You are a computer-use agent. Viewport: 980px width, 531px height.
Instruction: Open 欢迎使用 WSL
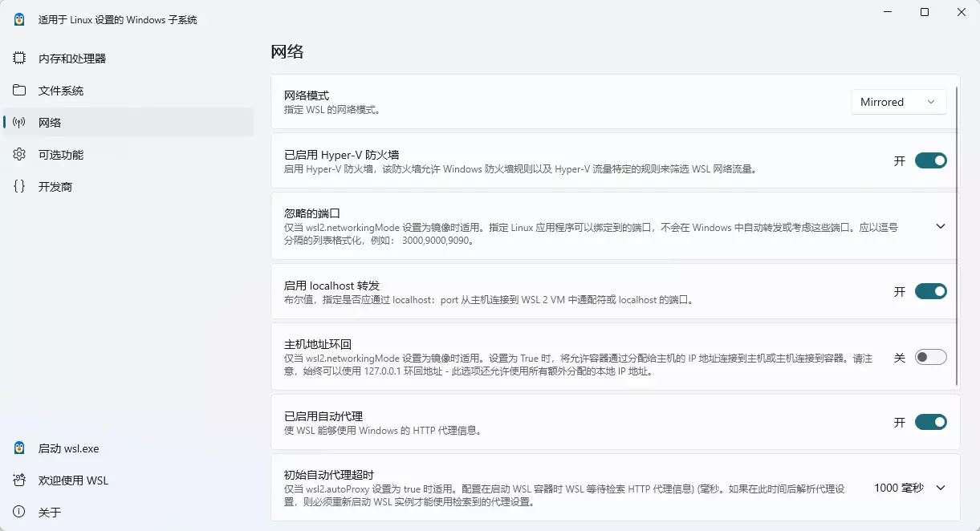128,480
